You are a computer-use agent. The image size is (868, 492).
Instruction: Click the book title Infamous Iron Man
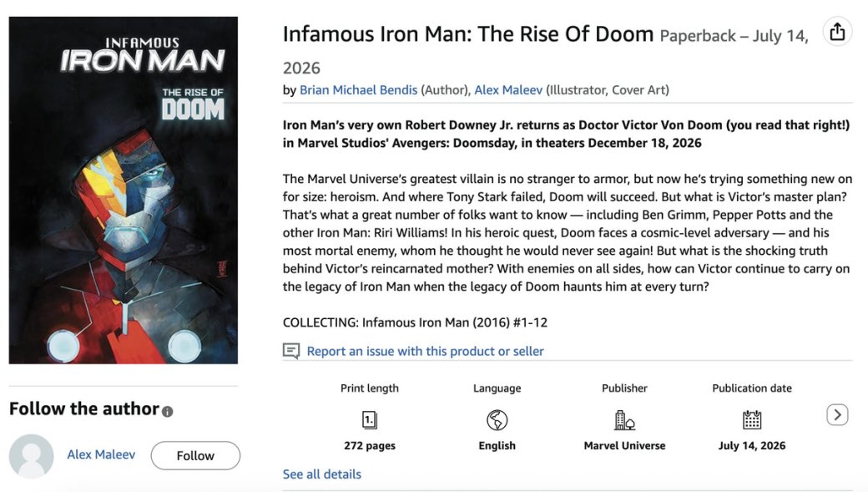tap(467, 34)
